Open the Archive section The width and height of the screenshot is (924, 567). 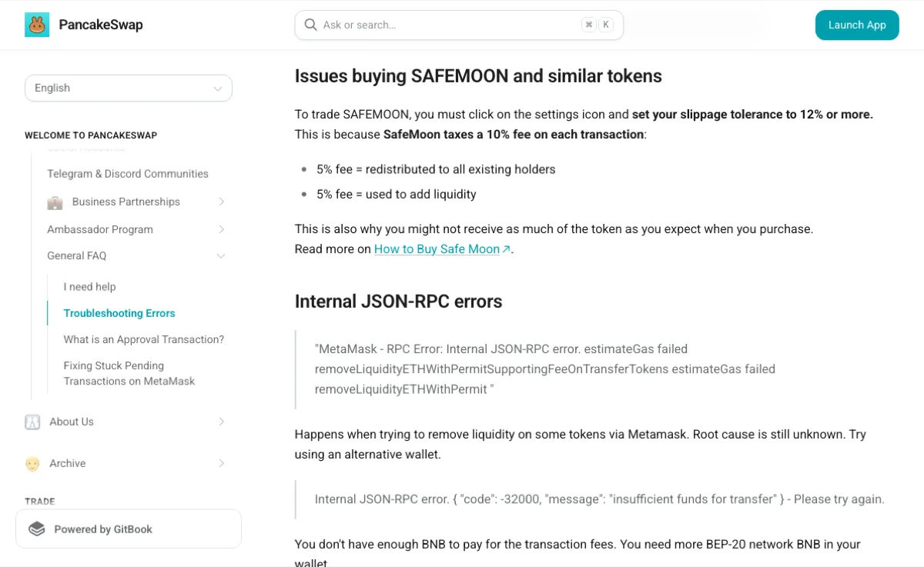coord(68,463)
